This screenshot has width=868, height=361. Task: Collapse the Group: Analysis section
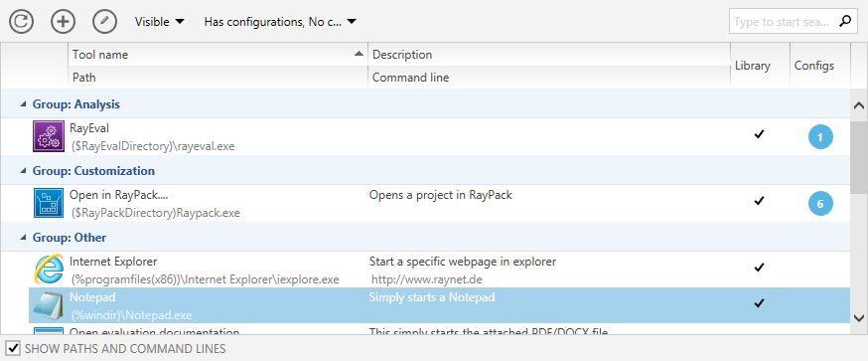point(23,103)
